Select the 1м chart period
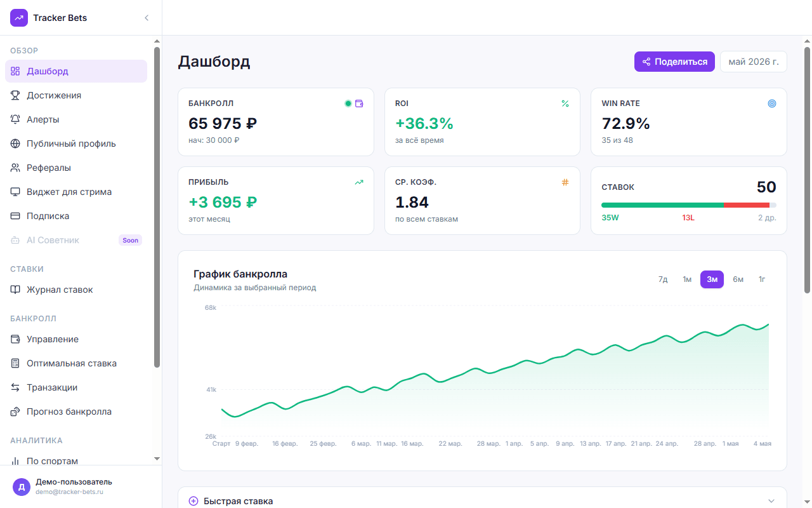This screenshot has height=508, width=812. (687, 279)
